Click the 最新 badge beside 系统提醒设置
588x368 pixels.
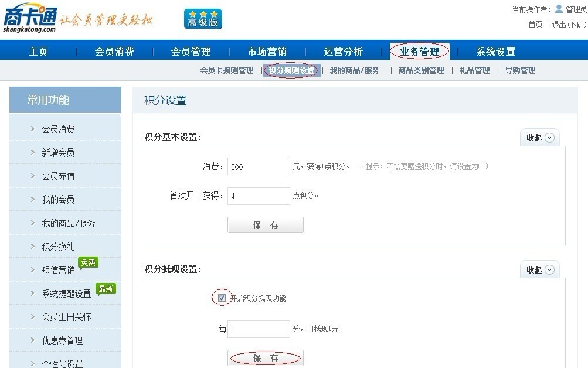click(x=106, y=289)
